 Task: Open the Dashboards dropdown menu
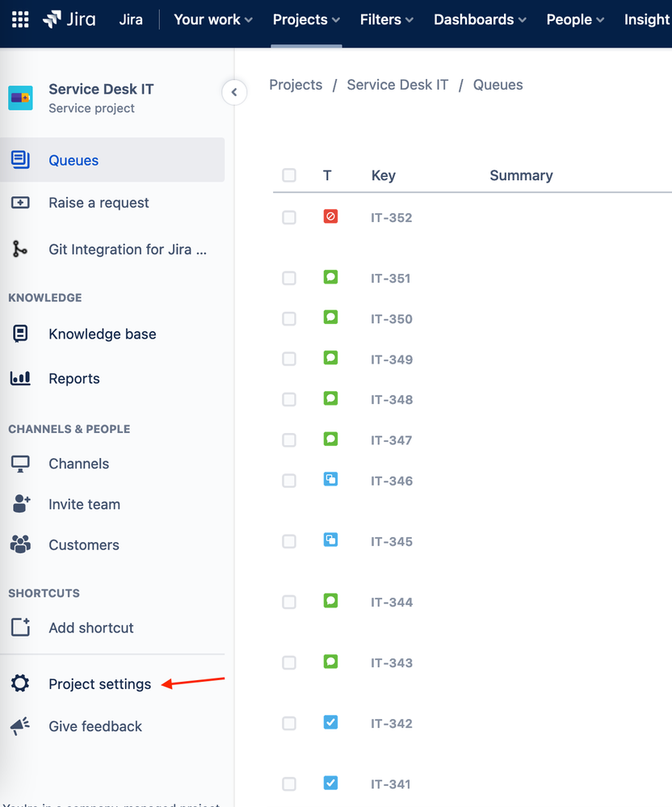pyautogui.click(x=480, y=19)
